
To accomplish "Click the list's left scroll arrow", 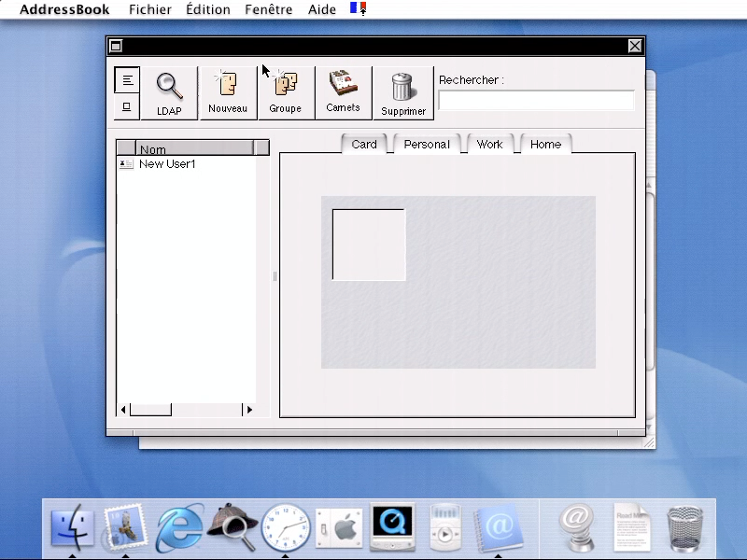I will 123,410.
